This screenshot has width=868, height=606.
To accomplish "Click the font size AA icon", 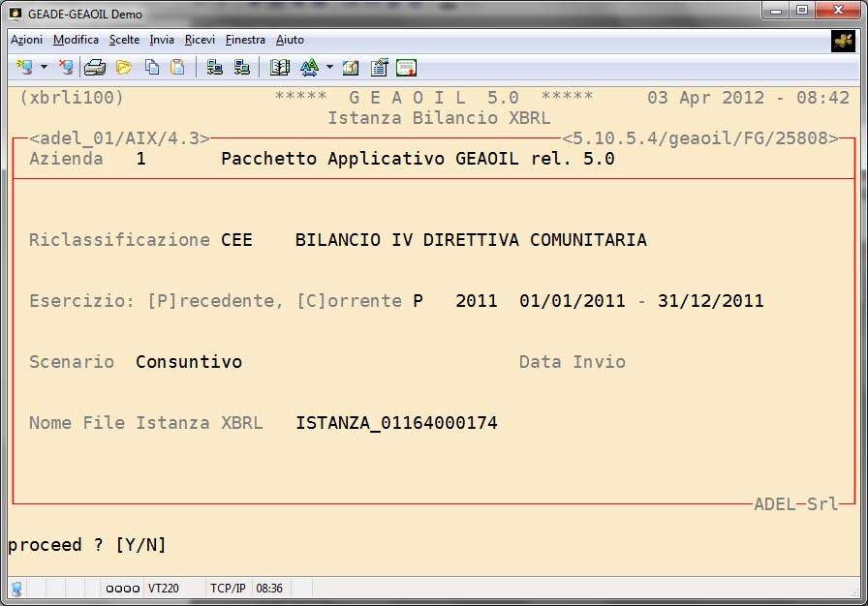I will 309,68.
